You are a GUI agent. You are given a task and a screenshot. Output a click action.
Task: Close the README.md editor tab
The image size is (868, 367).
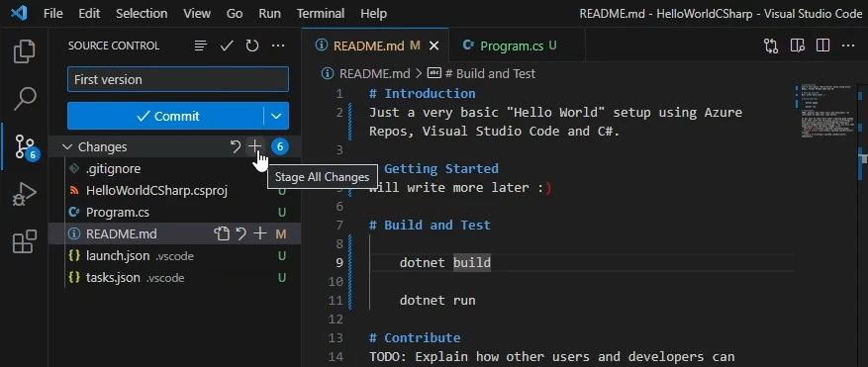[434, 46]
